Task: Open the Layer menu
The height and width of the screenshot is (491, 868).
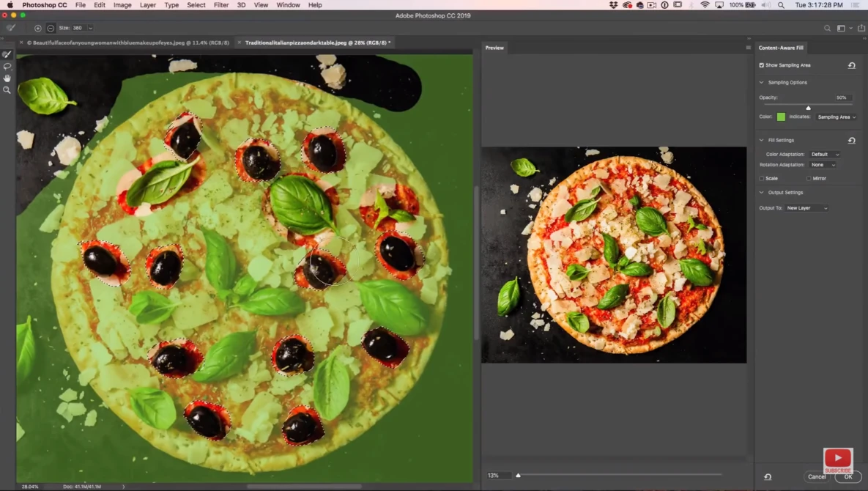Action: coord(148,5)
